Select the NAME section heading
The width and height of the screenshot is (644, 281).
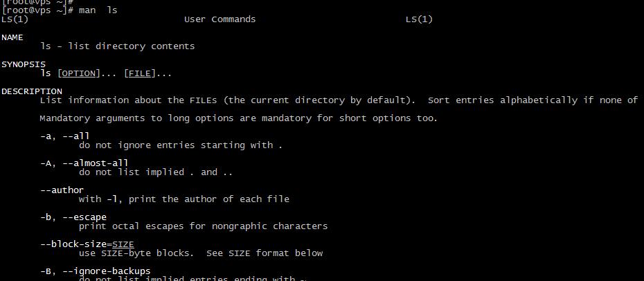coord(12,37)
